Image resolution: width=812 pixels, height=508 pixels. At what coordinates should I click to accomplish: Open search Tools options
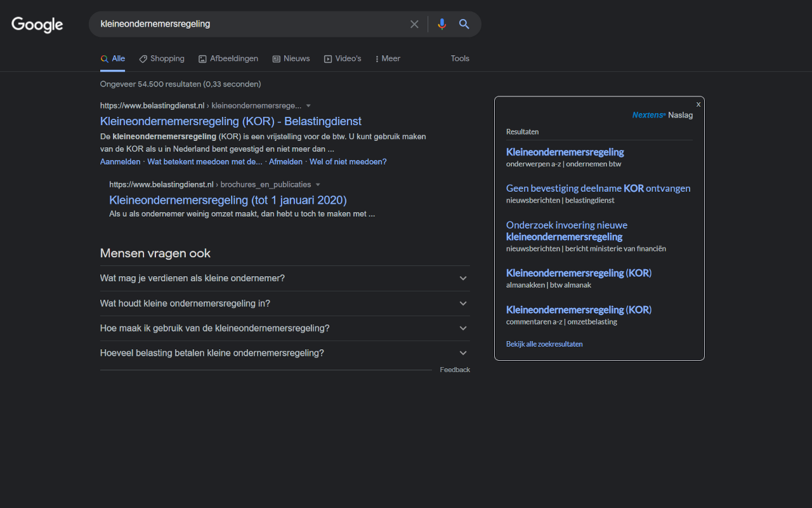(x=460, y=58)
